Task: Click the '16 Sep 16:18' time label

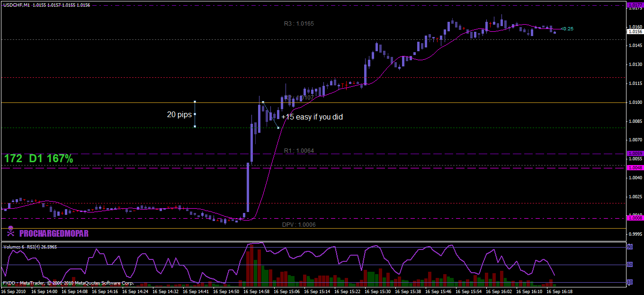Action: tap(560, 292)
